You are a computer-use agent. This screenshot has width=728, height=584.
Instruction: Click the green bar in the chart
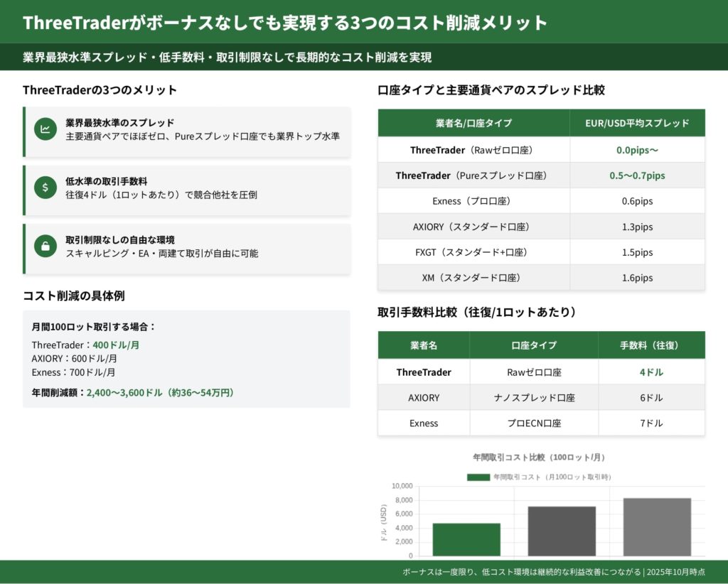tap(466, 539)
